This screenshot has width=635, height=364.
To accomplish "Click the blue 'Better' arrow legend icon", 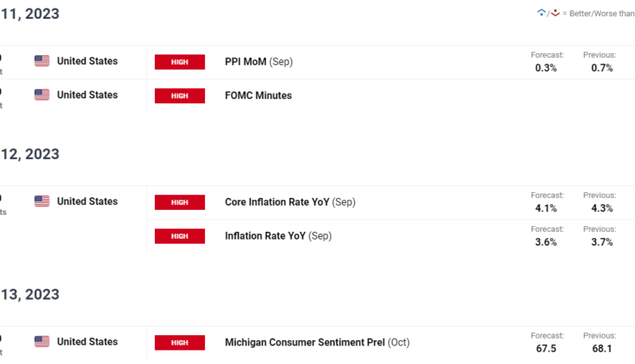I will 542,13.
